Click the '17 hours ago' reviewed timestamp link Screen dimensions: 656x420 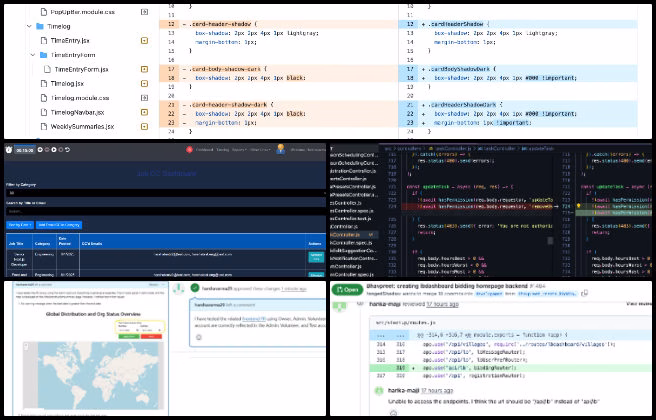pyautogui.click(x=442, y=304)
